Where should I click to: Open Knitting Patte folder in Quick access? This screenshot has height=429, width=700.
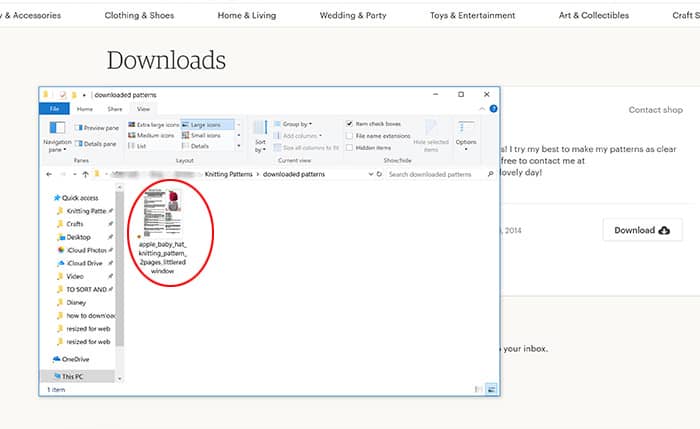(82, 211)
